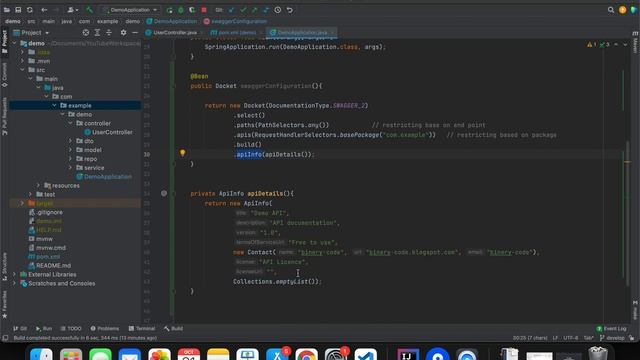Hide the Project panel with minus icon
This screenshot has width=640, height=360.
tap(135, 33)
